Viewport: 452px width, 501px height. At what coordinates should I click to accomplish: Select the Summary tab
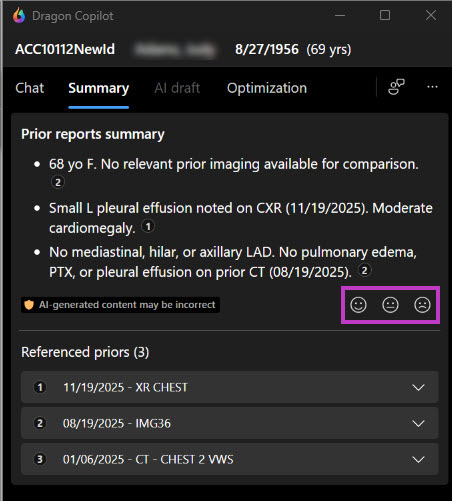(99, 89)
